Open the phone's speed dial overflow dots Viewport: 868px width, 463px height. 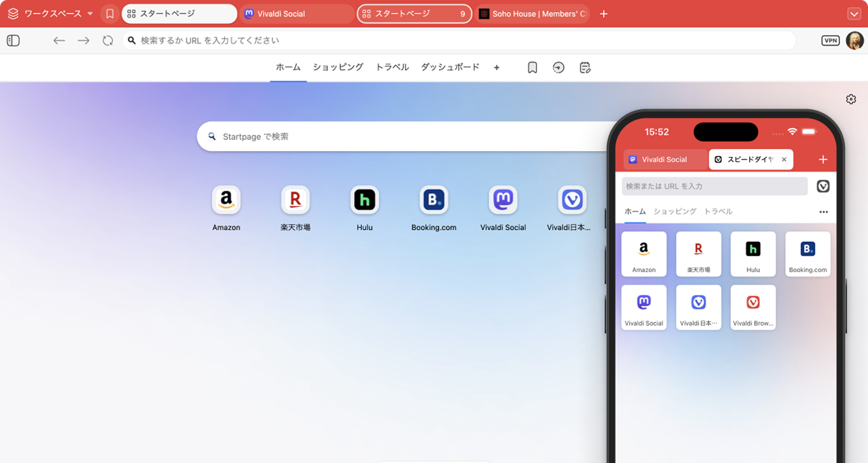[x=824, y=212]
